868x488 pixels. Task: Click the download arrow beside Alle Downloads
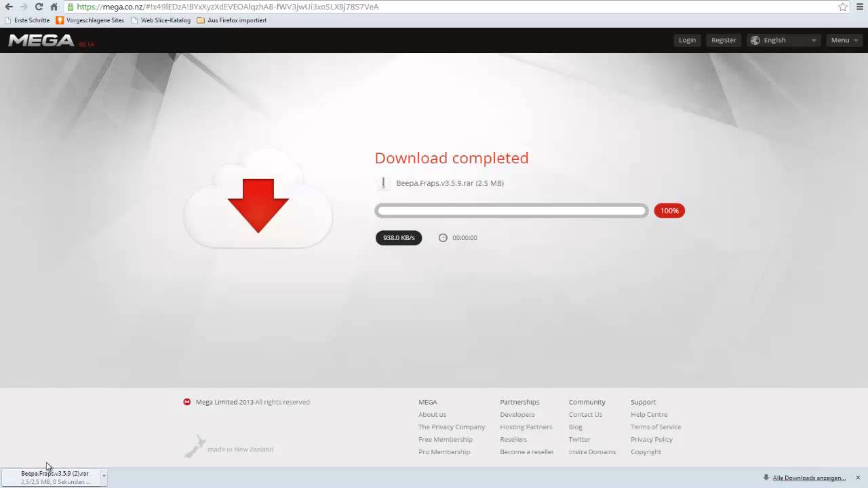766,478
